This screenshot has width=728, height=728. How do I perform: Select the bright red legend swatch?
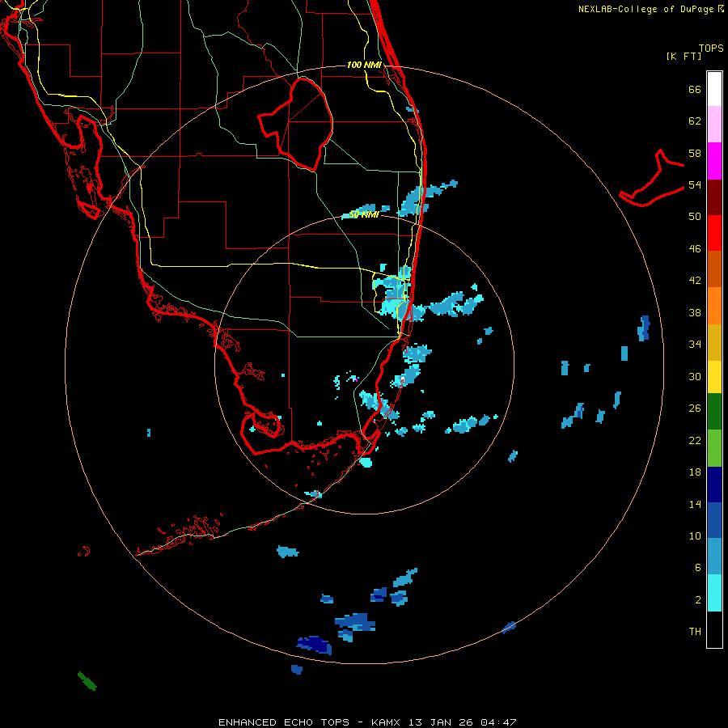coord(714,233)
